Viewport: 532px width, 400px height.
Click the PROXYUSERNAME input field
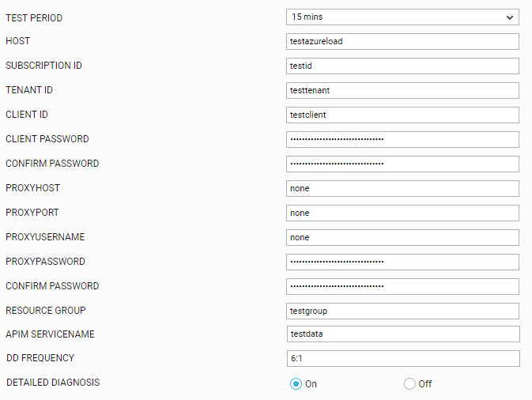[402, 237]
